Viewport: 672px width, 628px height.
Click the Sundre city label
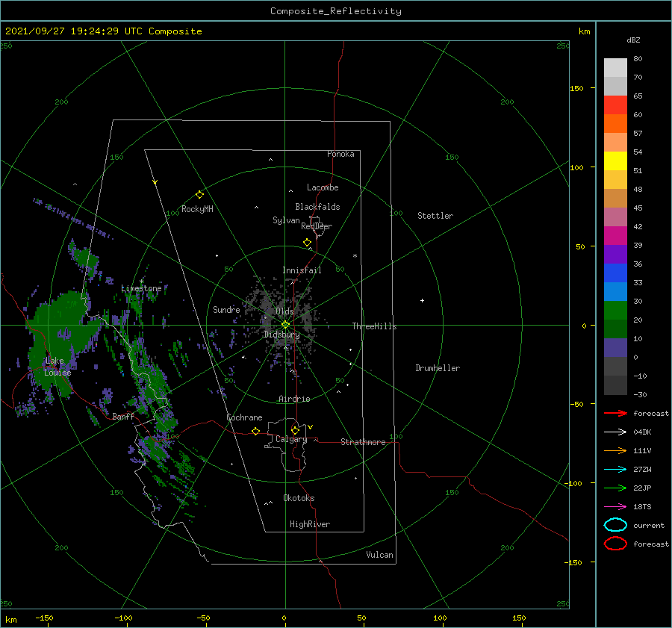226,309
